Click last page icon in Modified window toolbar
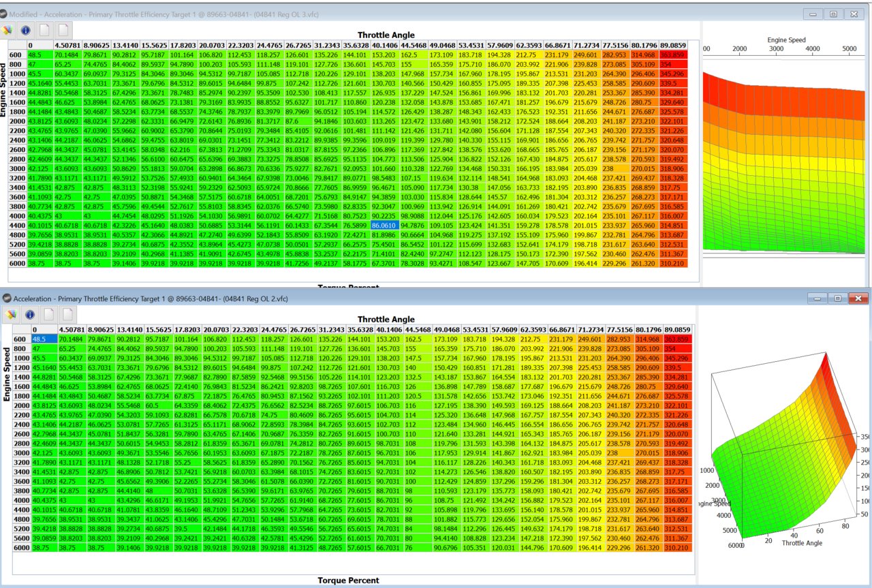 click(x=63, y=30)
